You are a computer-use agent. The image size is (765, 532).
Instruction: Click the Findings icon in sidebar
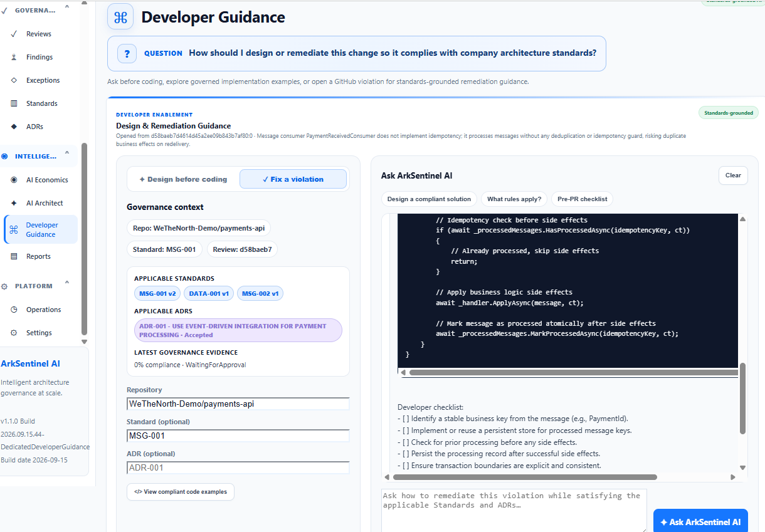(x=14, y=57)
